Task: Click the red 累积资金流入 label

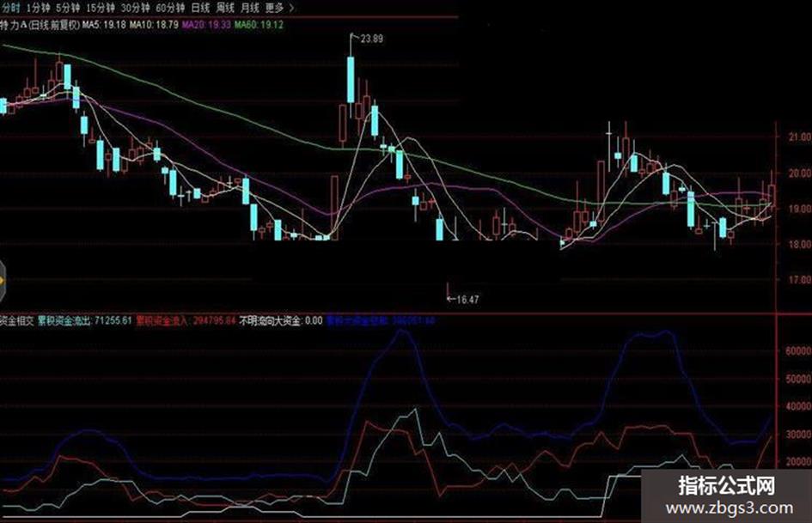Action: tap(186, 320)
